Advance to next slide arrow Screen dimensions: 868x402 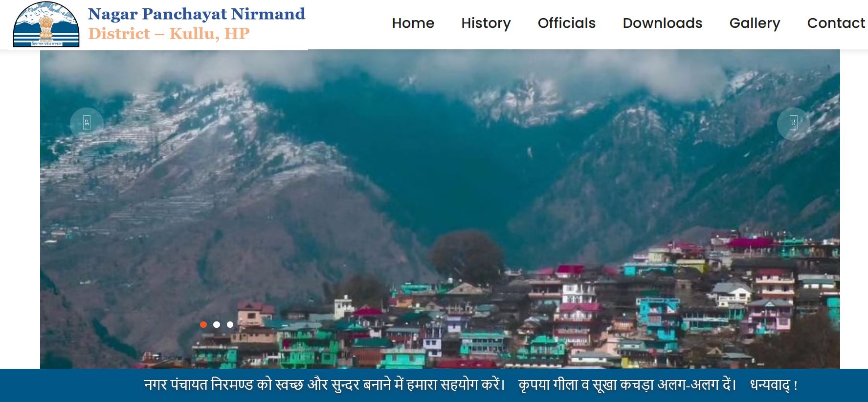(x=793, y=124)
